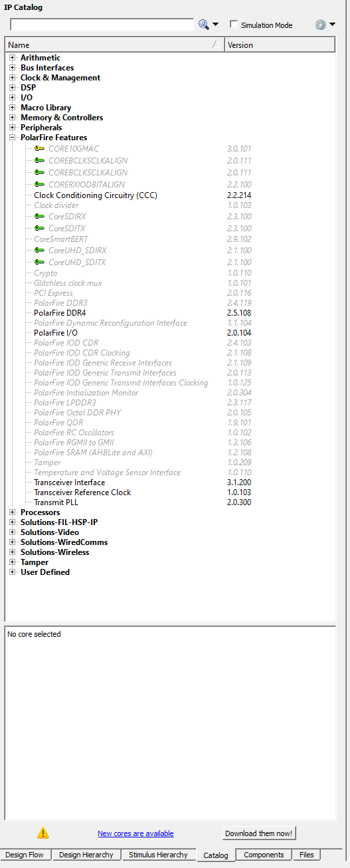Select the Transmit PLL core
The width and height of the screenshot is (350, 868).
pyautogui.click(x=55, y=502)
